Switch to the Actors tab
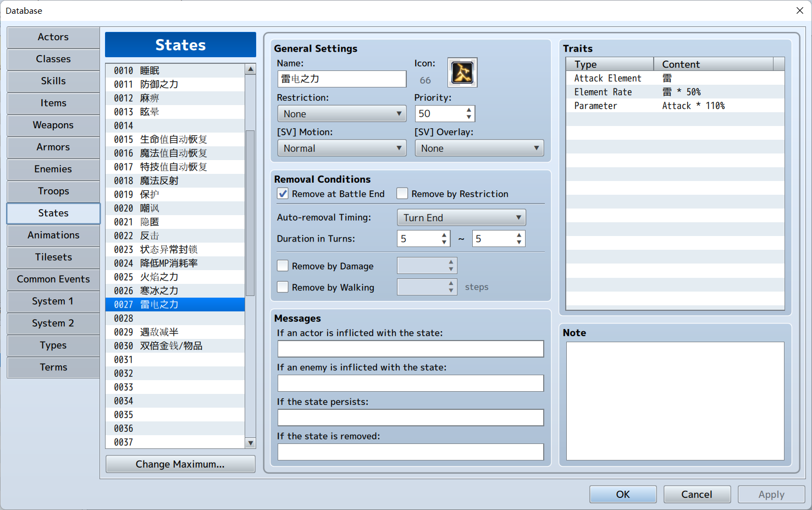This screenshot has width=812, height=510. 53,37
